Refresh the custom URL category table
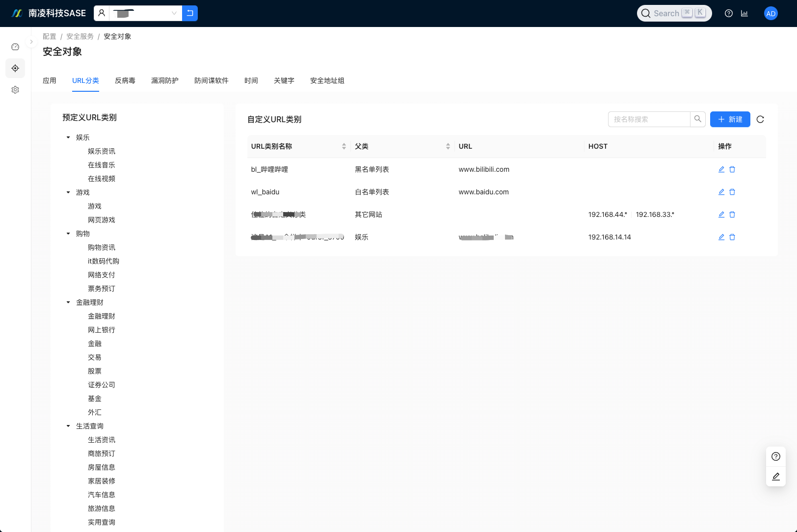Image resolution: width=797 pixels, height=532 pixels. pyautogui.click(x=760, y=119)
